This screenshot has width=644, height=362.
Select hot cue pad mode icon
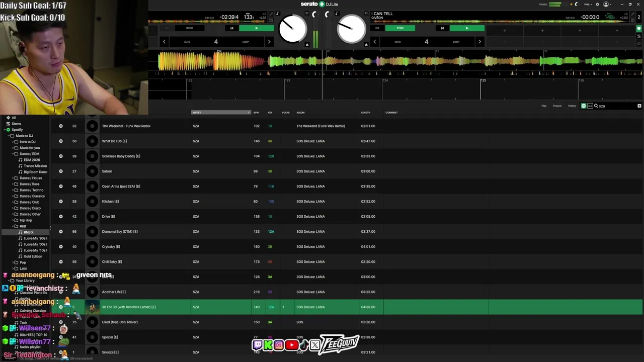[x=639, y=29]
